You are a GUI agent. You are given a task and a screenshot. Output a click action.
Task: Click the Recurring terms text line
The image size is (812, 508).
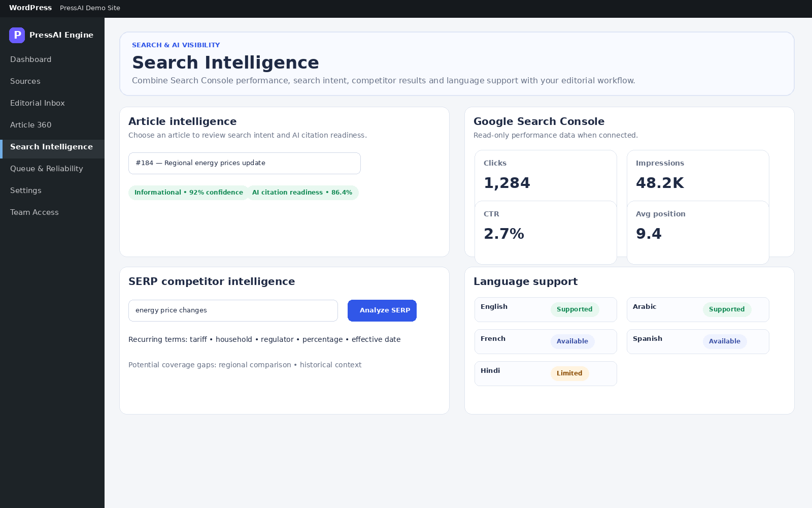click(264, 339)
